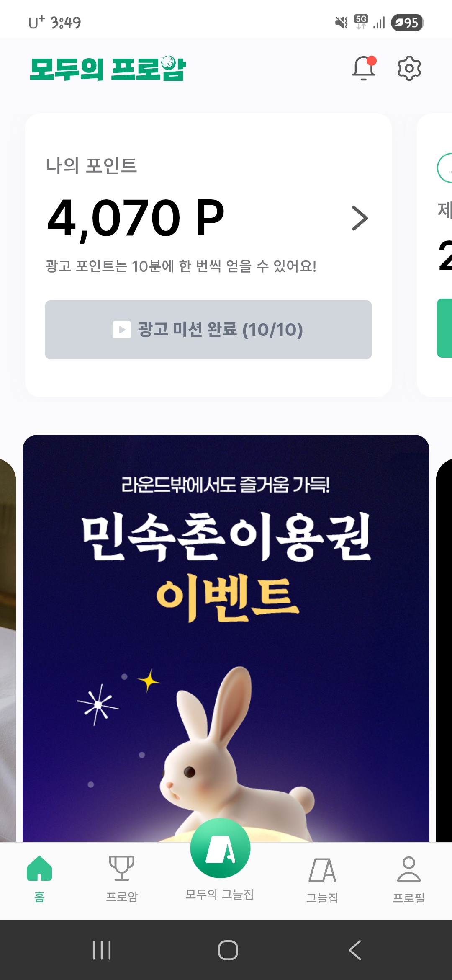
Task: Expand points details chevron arrow
Action: tap(360, 218)
